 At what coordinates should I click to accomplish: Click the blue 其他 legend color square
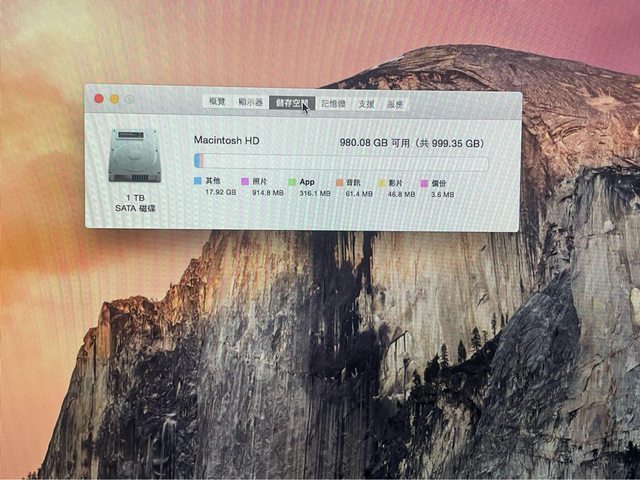point(198,182)
